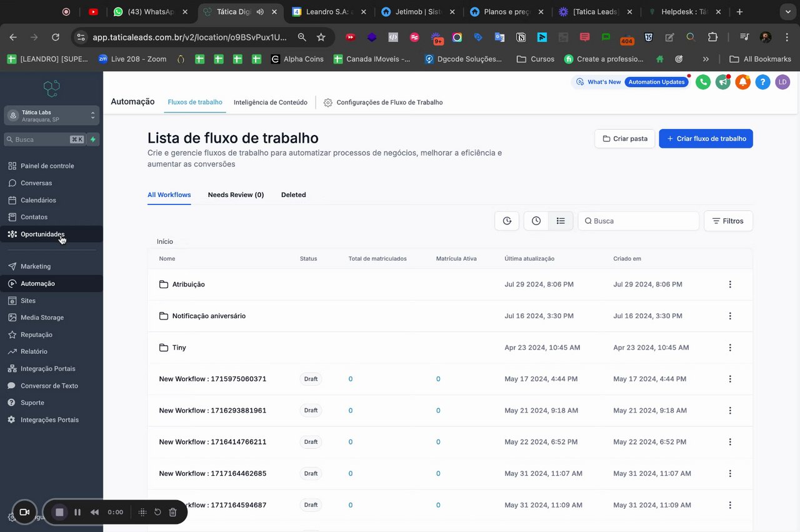Switch to the WhatsApp browser tab
Screen dimensions: 800x532
tap(151, 12)
